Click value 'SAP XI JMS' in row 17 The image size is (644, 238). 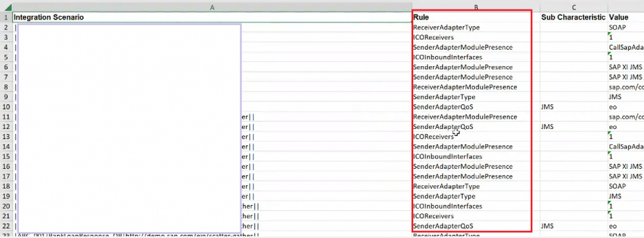(x=626, y=176)
